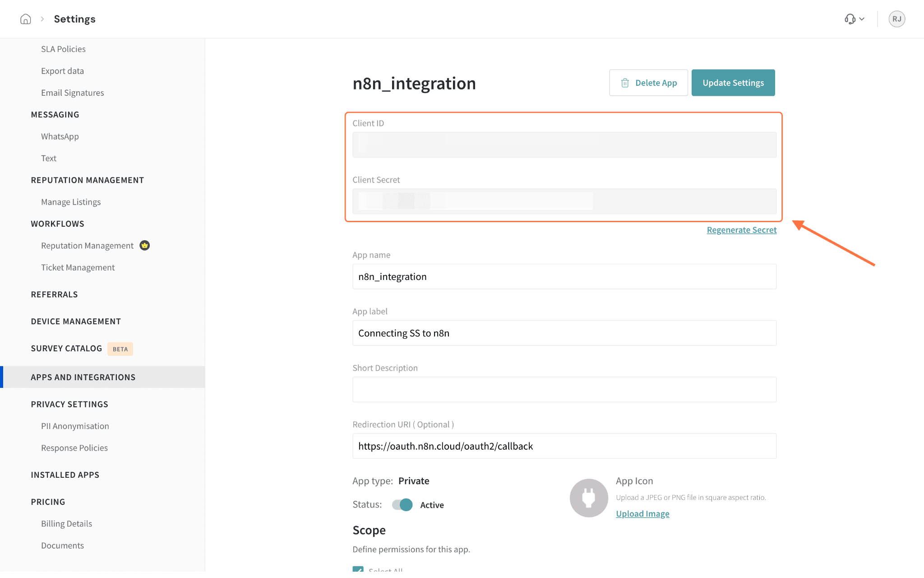
Task: Delete the n8n_integration app
Action: [648, 83]
